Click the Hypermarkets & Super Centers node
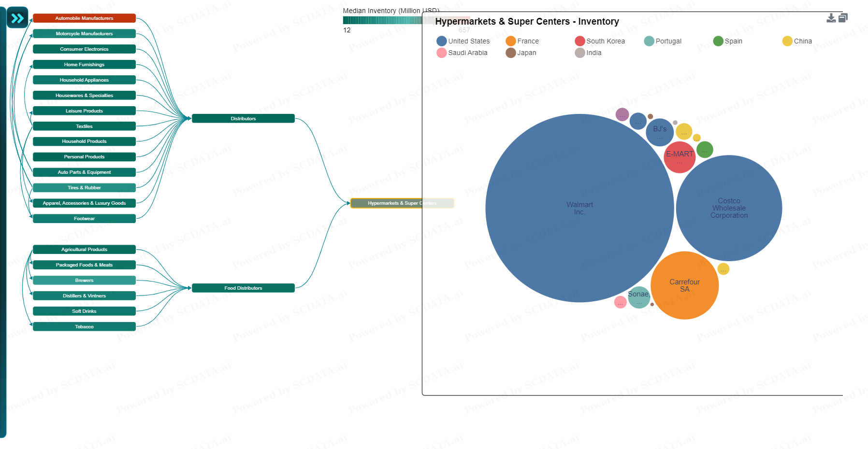The height and width of the screenshot is (449, 868). (402, 203)
